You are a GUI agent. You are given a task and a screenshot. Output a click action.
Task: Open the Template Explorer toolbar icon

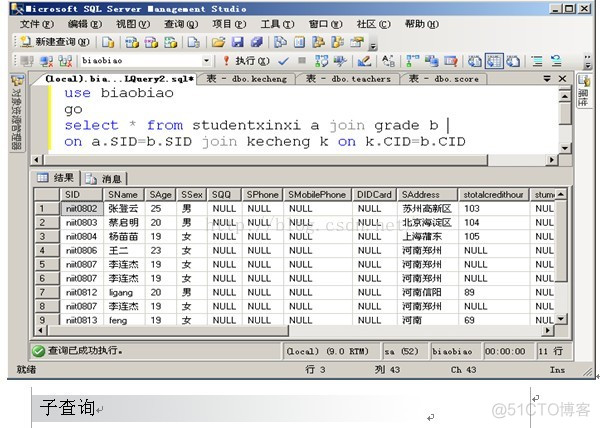click(338, 42)
